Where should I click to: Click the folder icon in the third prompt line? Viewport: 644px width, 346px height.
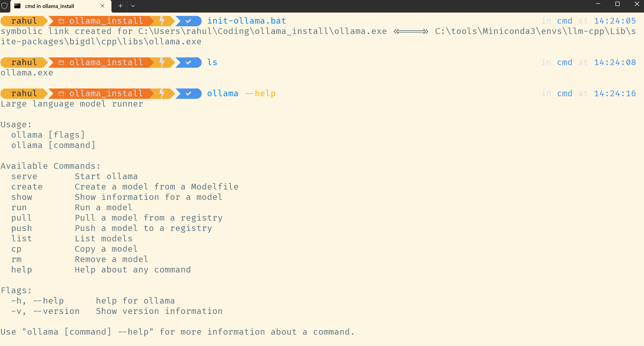[61, 93]
